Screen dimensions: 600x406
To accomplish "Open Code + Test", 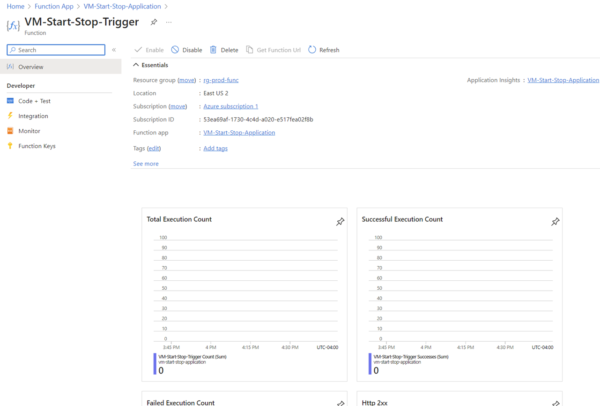I will [x=34, y=101].
